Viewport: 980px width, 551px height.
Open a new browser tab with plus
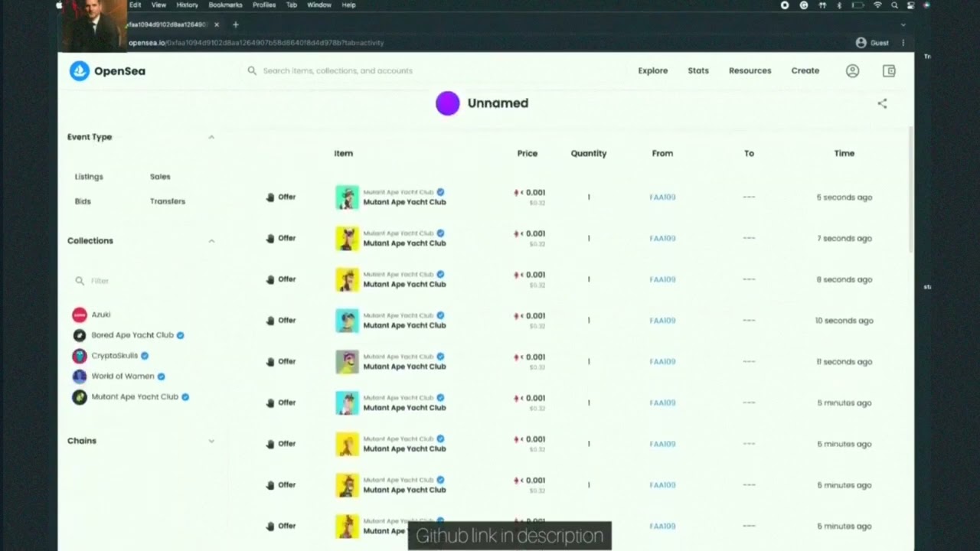tap(235, 24)
